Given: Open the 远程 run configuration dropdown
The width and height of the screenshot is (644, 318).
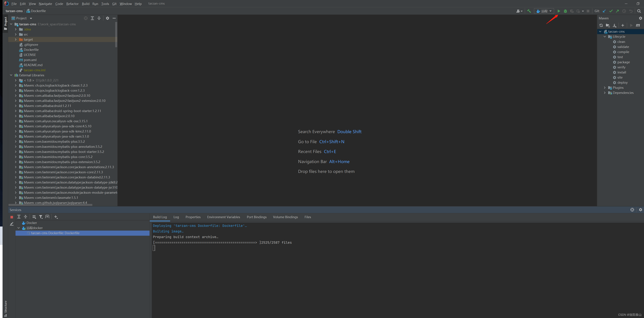Looking at the screenshot, I should [544, 11].
